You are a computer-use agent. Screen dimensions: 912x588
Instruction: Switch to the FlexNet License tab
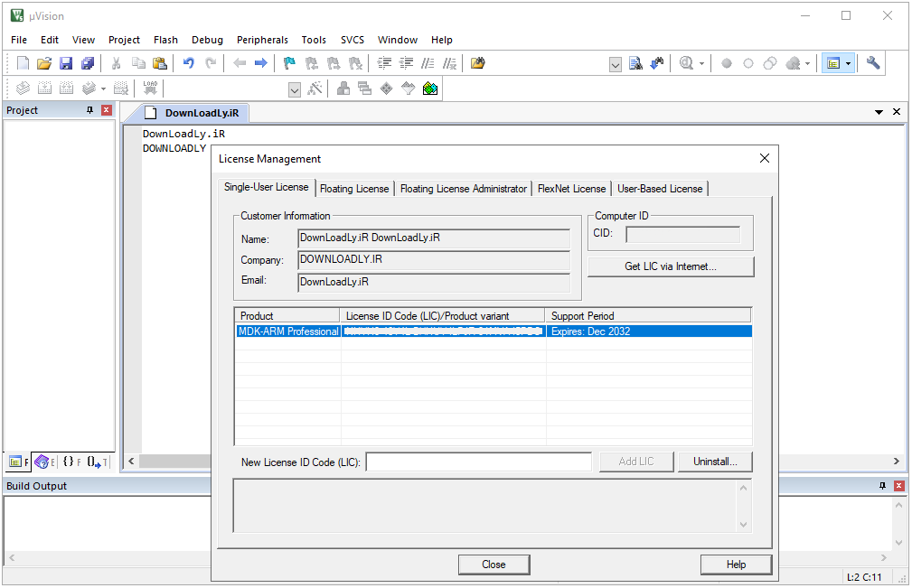pos(572,189)
